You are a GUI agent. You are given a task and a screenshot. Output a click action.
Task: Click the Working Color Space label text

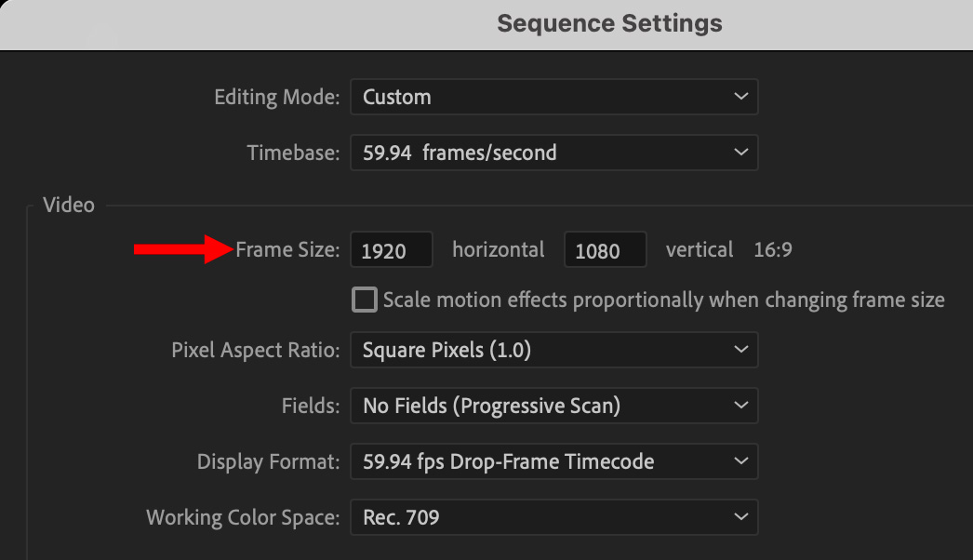click(243, 517)
